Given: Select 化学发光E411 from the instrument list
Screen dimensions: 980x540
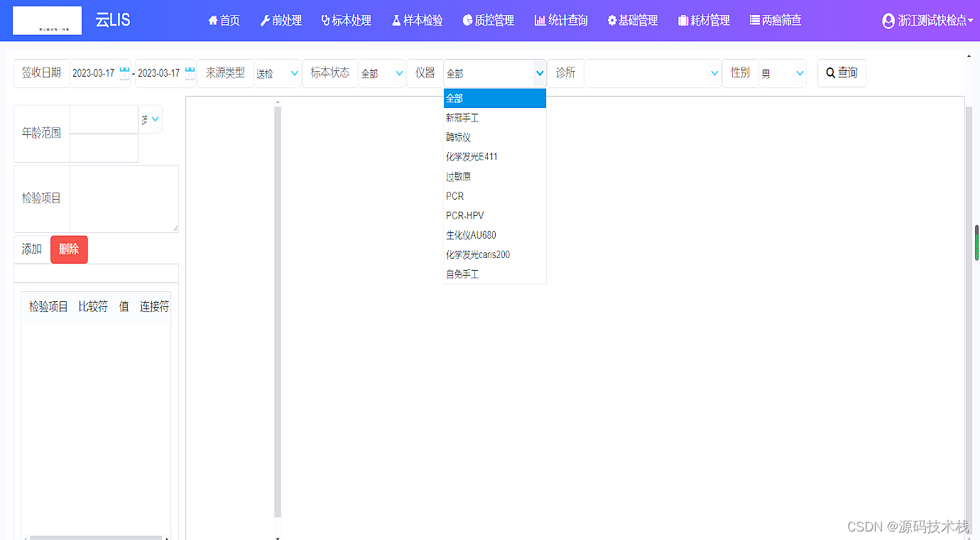Looking at the screenshot, I should pos(473,156).
